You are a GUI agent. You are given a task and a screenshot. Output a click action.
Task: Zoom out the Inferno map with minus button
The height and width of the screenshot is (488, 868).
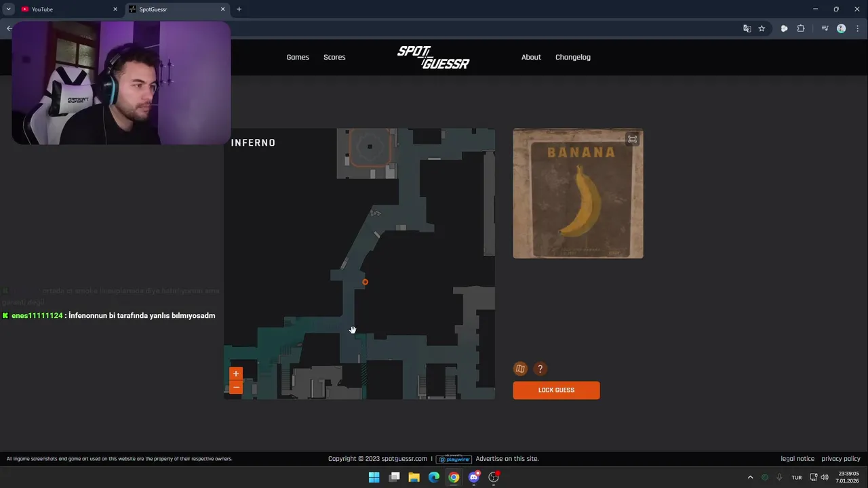pyautogui.click(x=236, y=387)
